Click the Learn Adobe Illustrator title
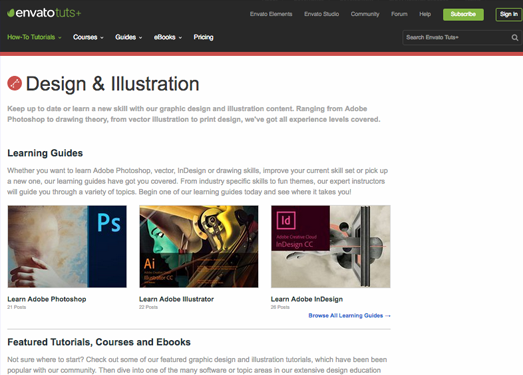This screenshot has height=375, width=523. pyautogui.click(x=176, y=299)
